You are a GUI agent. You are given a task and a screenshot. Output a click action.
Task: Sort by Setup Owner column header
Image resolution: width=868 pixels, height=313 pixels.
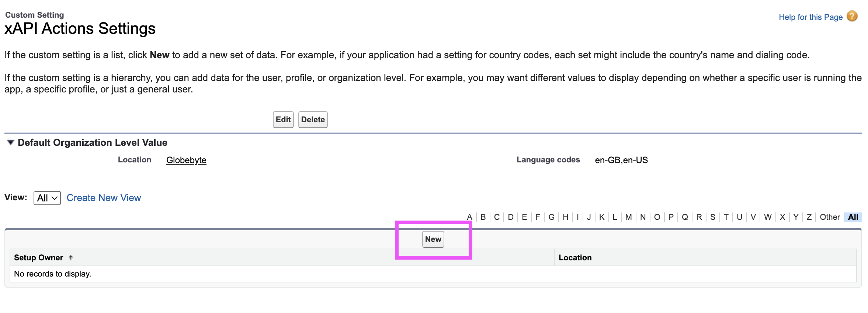(x=38, y=258)
